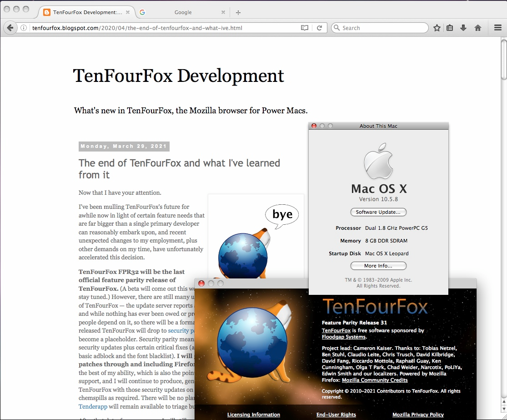Click the 'Monday, March 29, 2021' date header
Viewport: 507px width, 420px height.
[x=124, y=146]
